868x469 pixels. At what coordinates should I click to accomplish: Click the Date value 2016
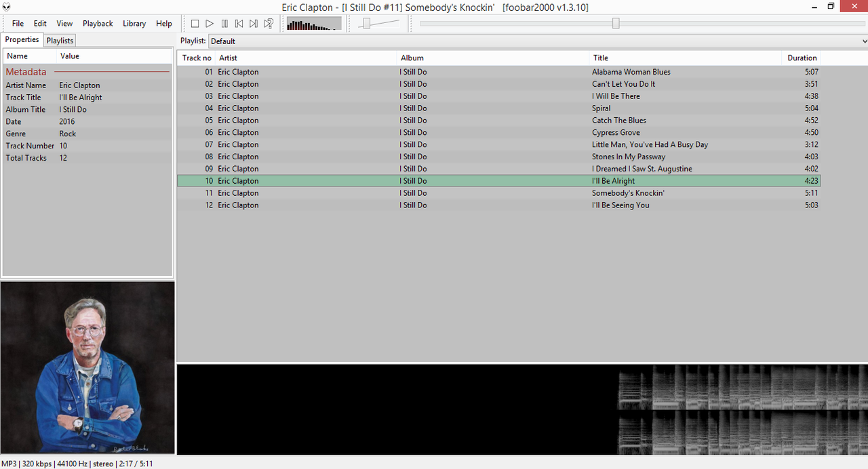tap(67, 122)
